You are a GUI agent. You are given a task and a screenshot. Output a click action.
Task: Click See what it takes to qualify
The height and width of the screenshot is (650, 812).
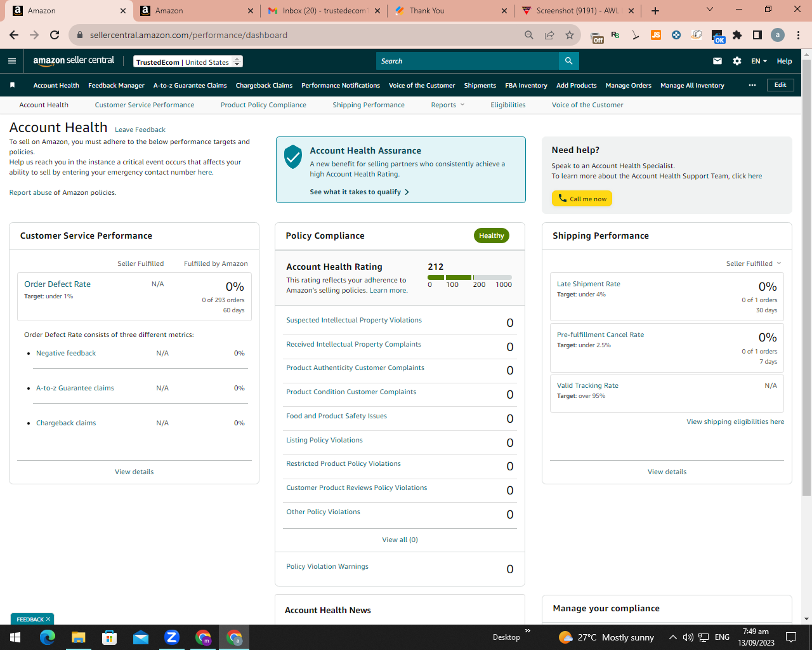click(359, 192)
